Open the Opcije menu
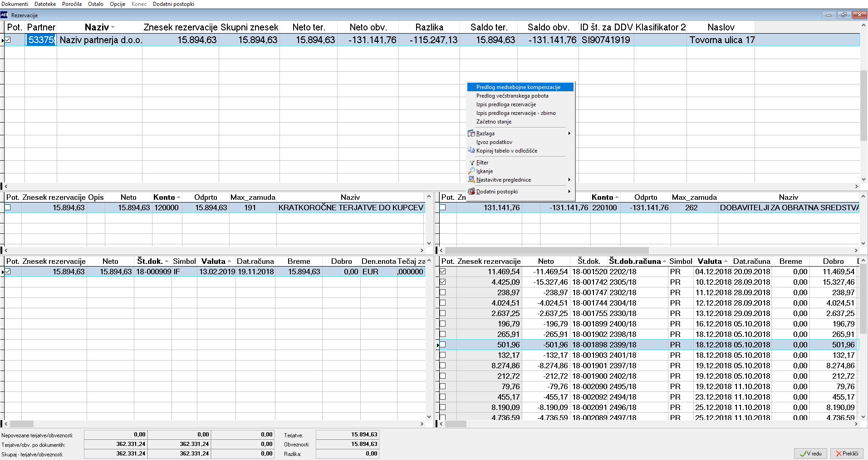This screenshot has width=868, height=460. [x=118, y=4]
